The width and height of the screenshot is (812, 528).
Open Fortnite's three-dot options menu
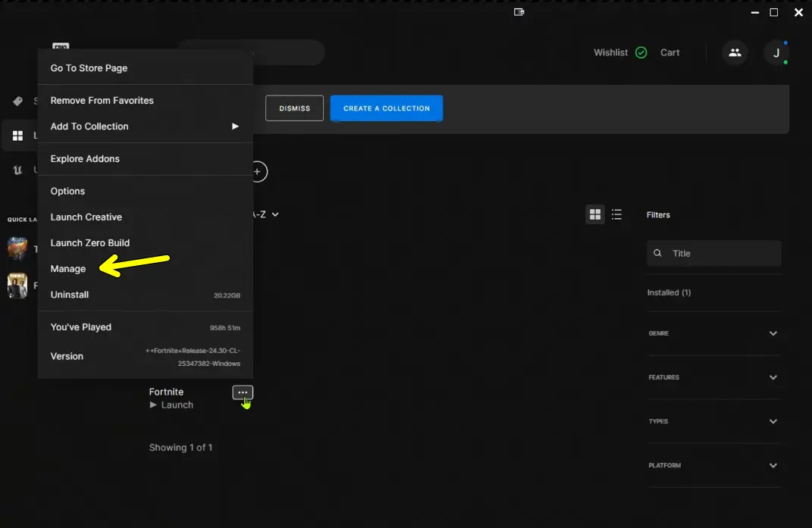(243, 392)
